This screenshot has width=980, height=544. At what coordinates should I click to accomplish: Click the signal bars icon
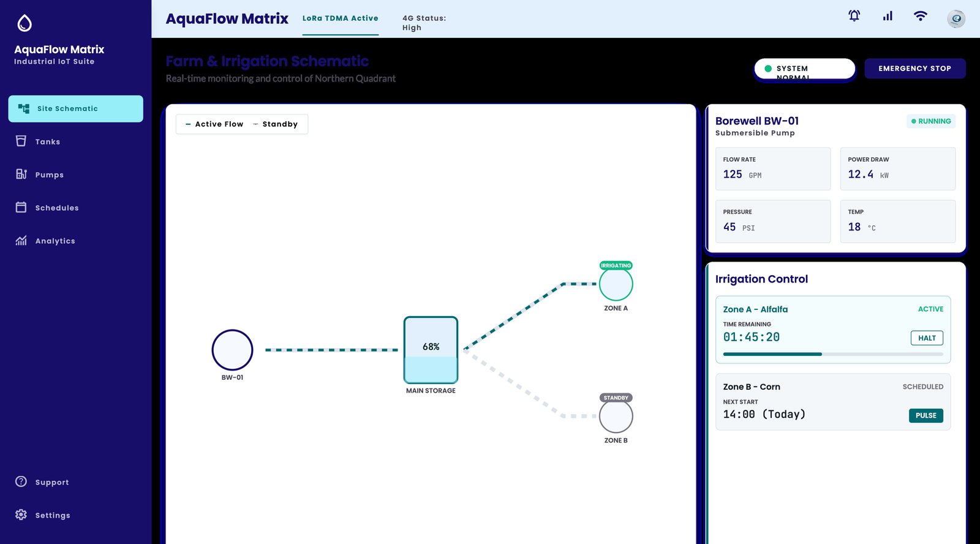click(x=888, y=16)
